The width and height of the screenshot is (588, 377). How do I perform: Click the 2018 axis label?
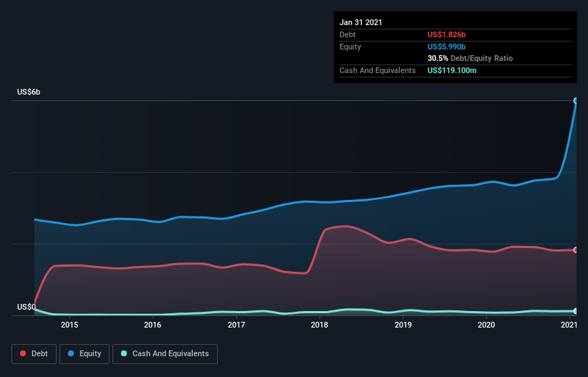(x=319, y=325)
